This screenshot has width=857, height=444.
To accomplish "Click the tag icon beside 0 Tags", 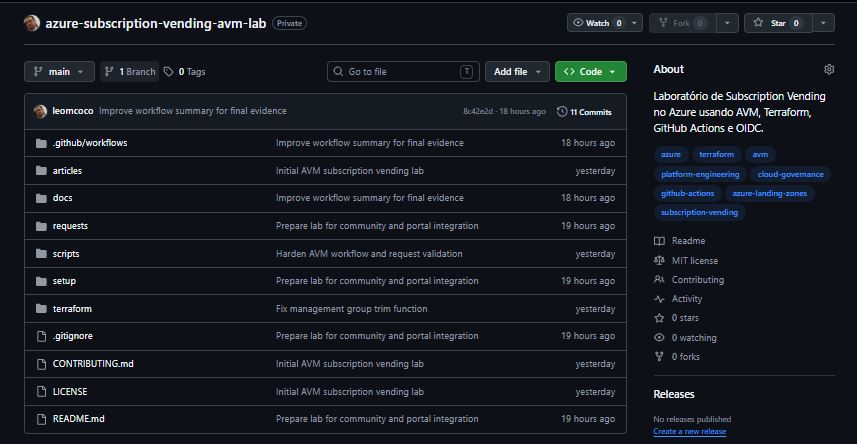I will (169, 72).
